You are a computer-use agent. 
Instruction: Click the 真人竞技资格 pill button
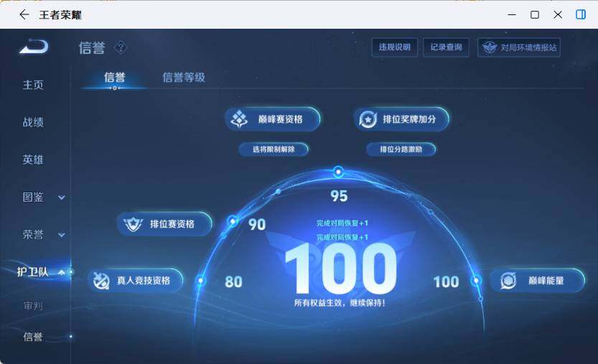tap(136, 281)
